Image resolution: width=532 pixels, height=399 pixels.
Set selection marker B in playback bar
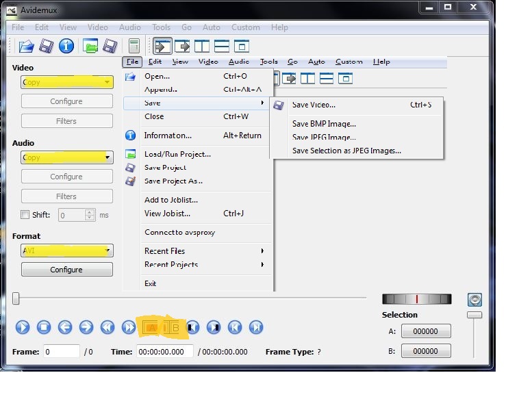(173, 327)
